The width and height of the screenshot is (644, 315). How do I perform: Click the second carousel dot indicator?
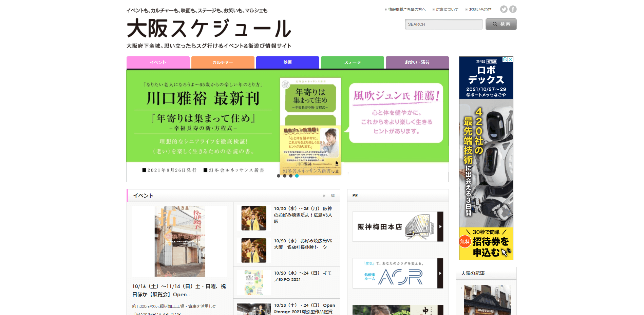coord(285,176)
